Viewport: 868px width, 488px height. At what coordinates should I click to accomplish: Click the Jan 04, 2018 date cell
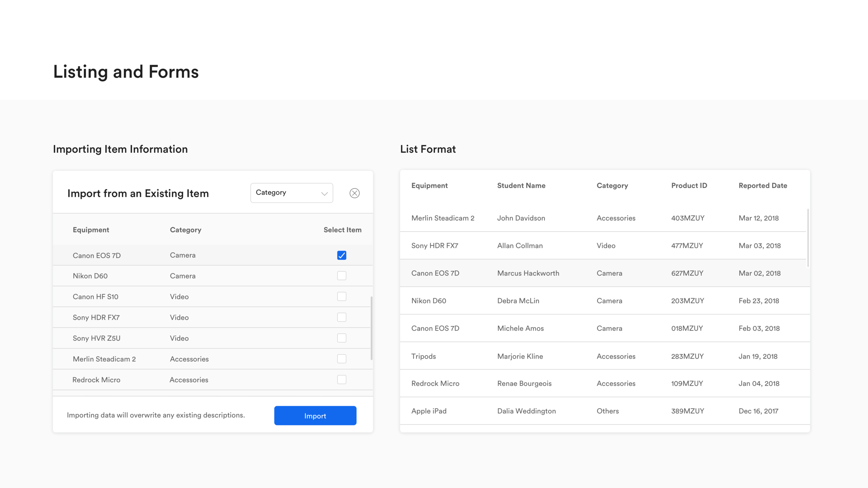[x=759, y=383]
